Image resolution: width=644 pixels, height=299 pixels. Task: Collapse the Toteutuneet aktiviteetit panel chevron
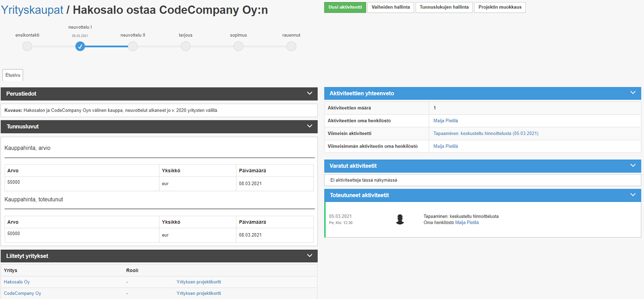pos(633,194)
